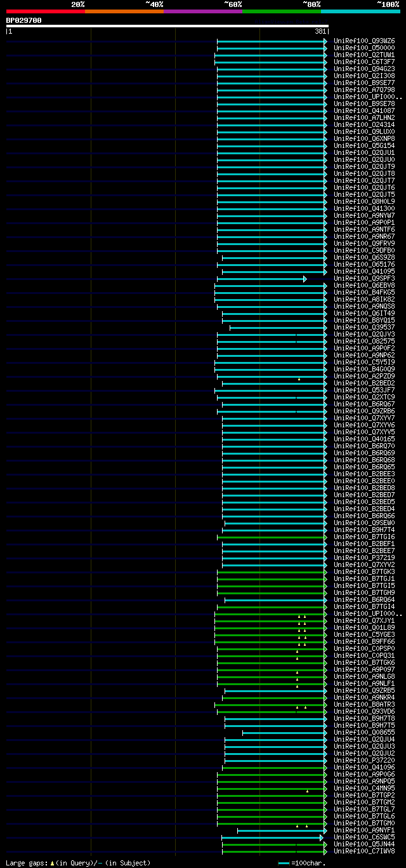The height and width of the screenshot is (868, 406).
Task: Open hit UniRef100_O50000
Action: [x=364, y=48]
